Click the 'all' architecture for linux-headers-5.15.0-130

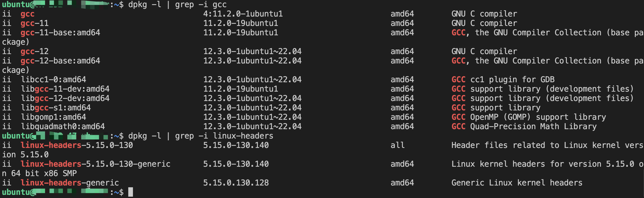point(398,145)
